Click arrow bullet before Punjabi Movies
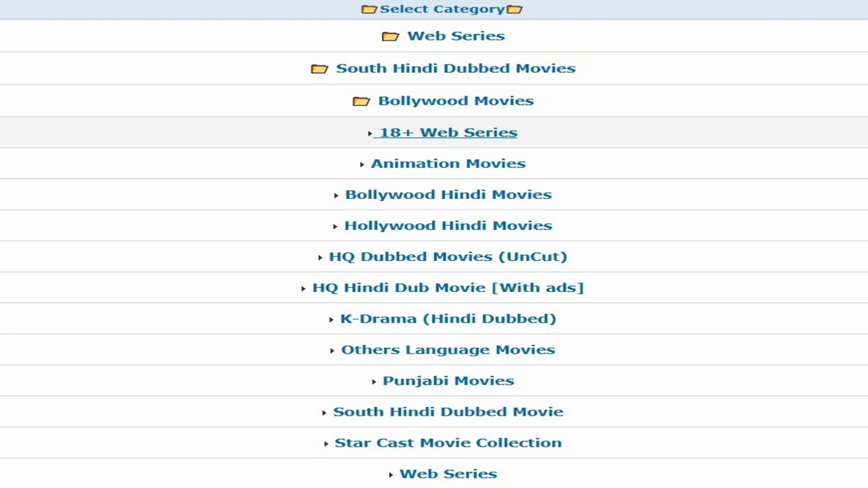 [374, 382]
